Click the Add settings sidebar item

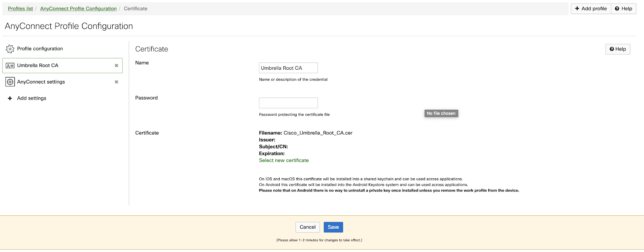coord(62,98)
